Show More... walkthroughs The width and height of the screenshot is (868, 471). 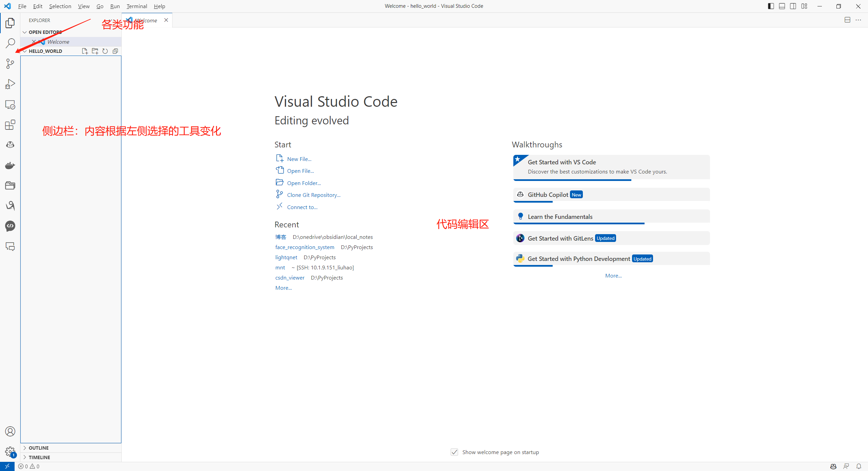[613, 275]
